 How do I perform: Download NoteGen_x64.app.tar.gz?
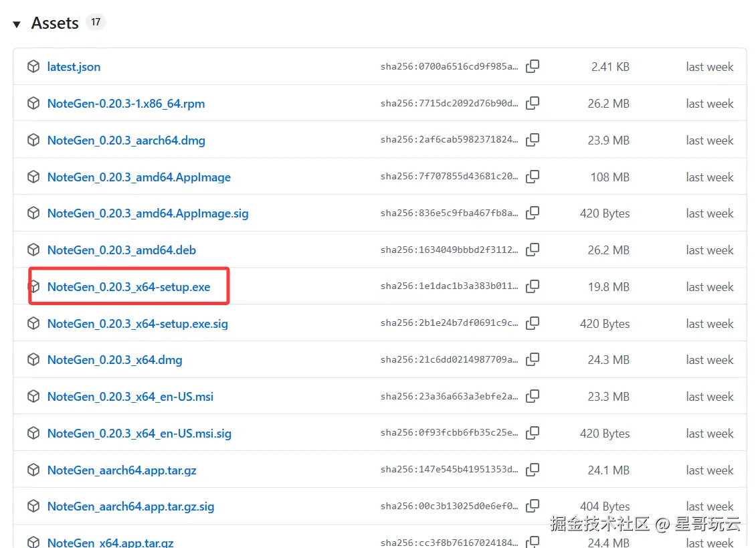point(110,542)
